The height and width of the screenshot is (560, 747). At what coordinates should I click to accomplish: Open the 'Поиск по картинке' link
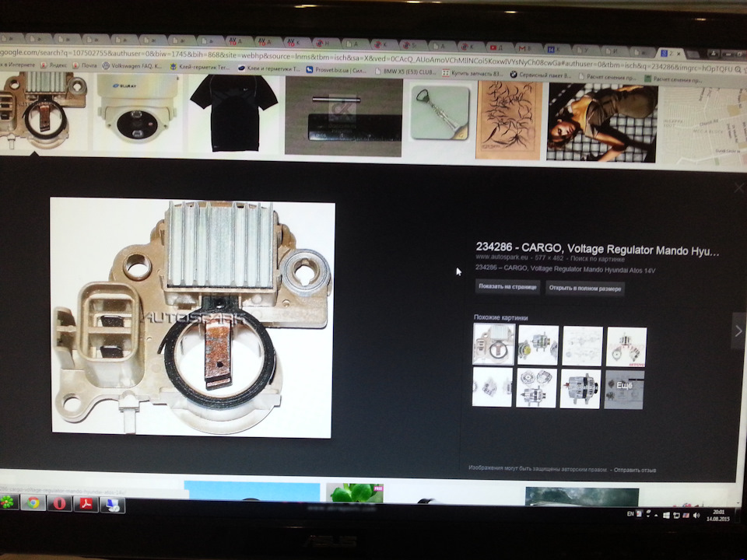(597, 259)
